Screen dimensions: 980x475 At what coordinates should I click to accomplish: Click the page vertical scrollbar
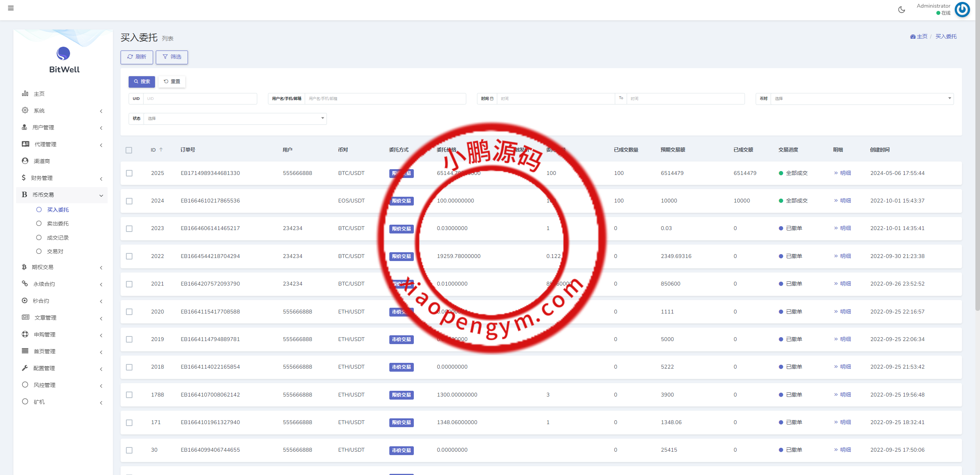977,153
